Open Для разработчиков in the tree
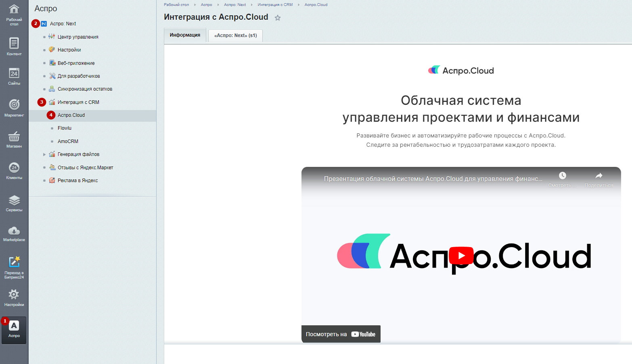Image resolution: width=632 pixels, height=364 pixels. [x=79, y=76]
